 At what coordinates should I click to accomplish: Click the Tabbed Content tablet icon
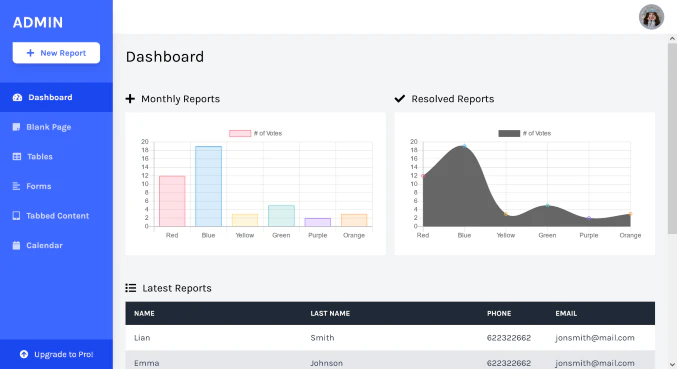pyautogui.click(x=16, y=216)
